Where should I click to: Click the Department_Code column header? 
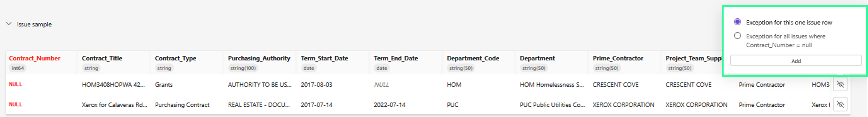pyautogui.click(x=473, y=58)
